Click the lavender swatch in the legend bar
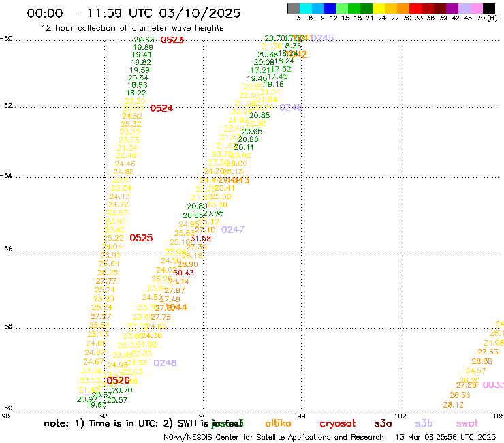Viewport: 504px width, 443px height. click(x=464, y=9)
